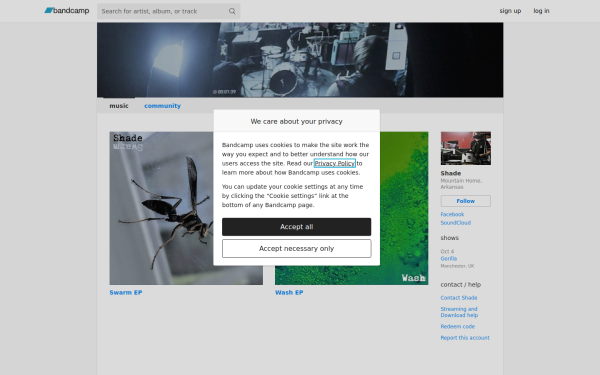The width and height of the screenshot is (600, 375).
Task: Click the Shade band profile photo
Action: tap(466, 148)
